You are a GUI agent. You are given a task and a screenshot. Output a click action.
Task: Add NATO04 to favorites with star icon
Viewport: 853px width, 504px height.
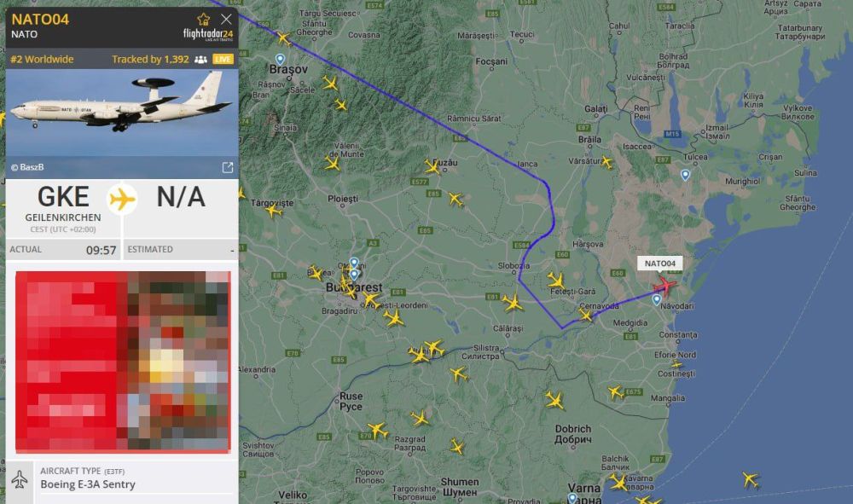[x=204, y=20]
